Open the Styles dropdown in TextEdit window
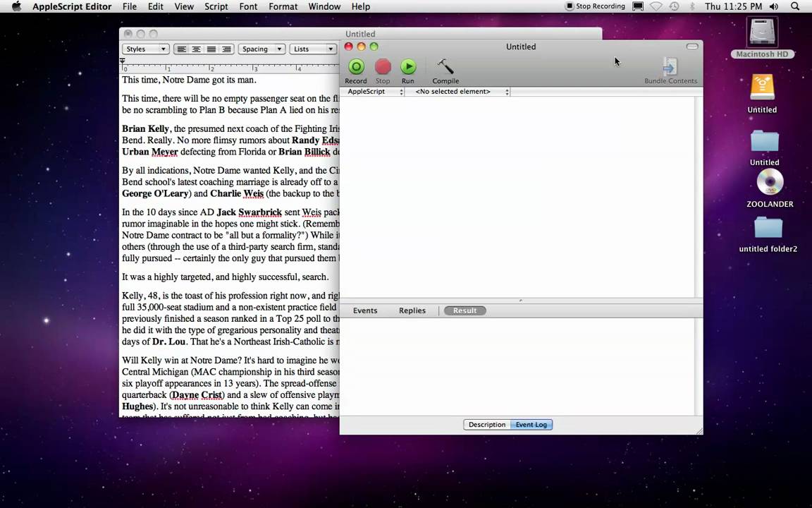 pos(145,49)
